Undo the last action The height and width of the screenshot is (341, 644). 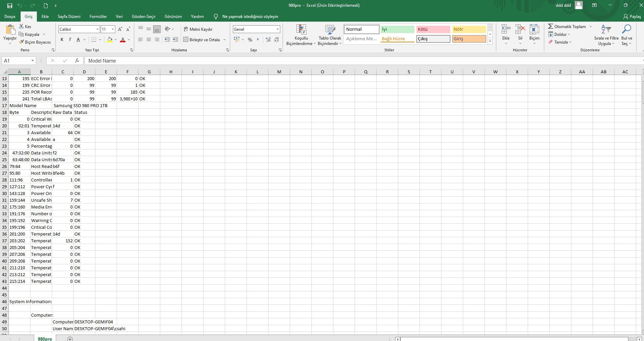[20, 5]
